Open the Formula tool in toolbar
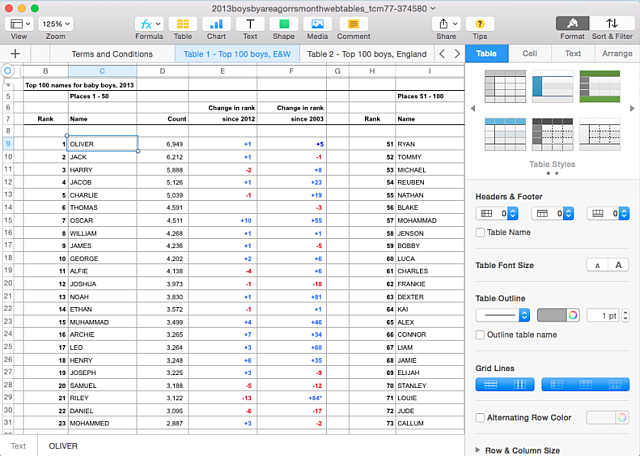Image resolution: width=640 pixels, height=456 pixels. click(x=149, y=24)
